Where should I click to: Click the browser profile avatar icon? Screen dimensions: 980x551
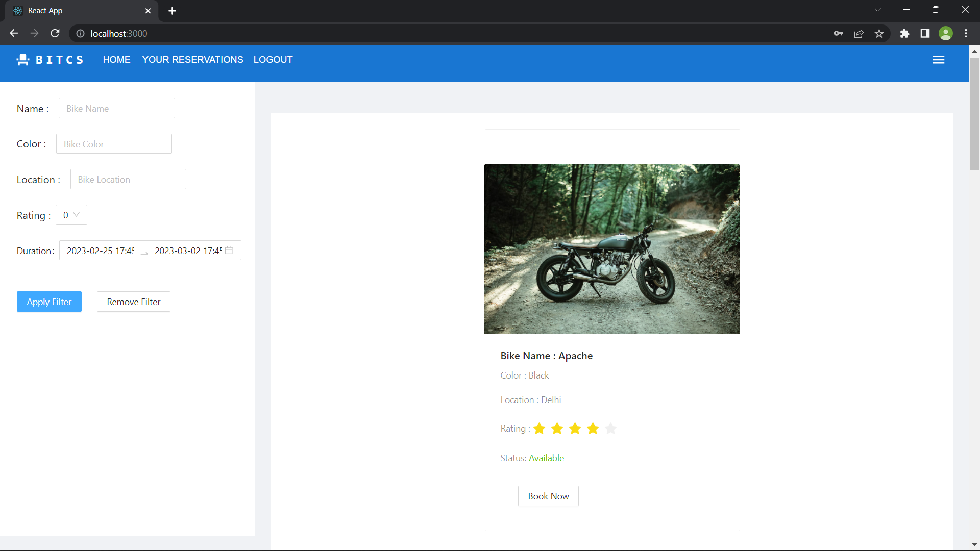pyautogui.click(x=946, y=33)
